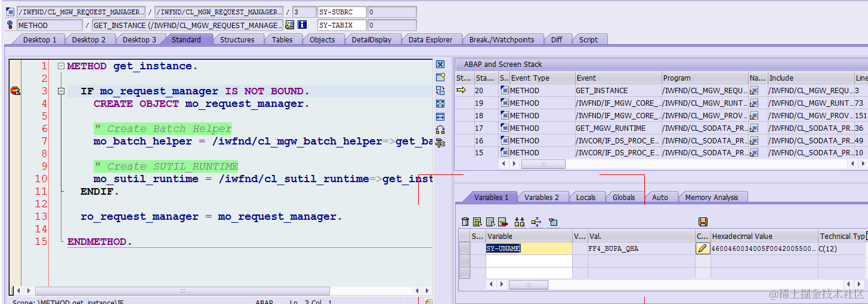Click the METHOD icon in stack row 17
Image resolution: width=868 pixels, height=304 pixels.
coord(504,128)
